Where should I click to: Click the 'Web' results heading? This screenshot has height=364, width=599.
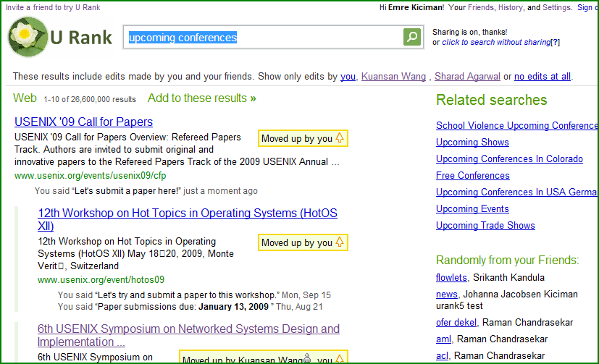[25, 98]
